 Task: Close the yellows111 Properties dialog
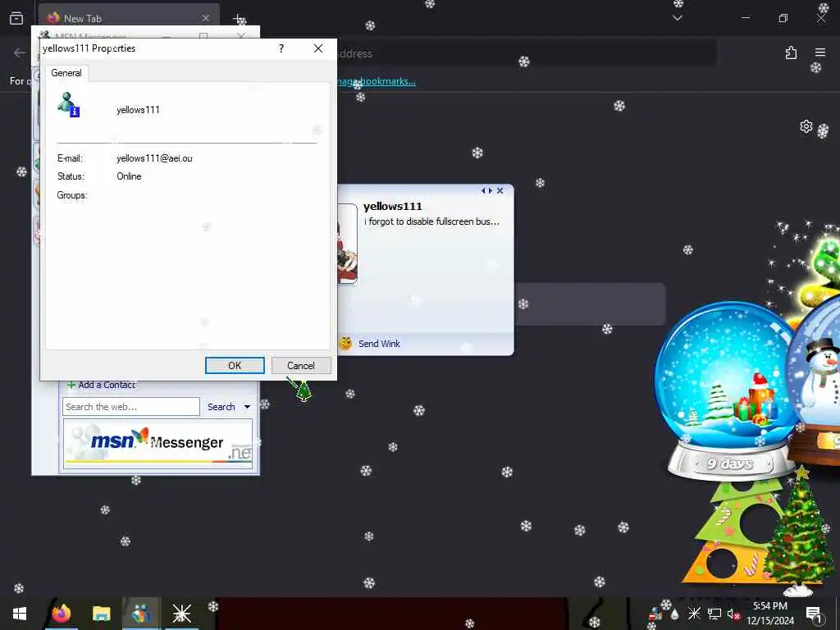[318, 48]
